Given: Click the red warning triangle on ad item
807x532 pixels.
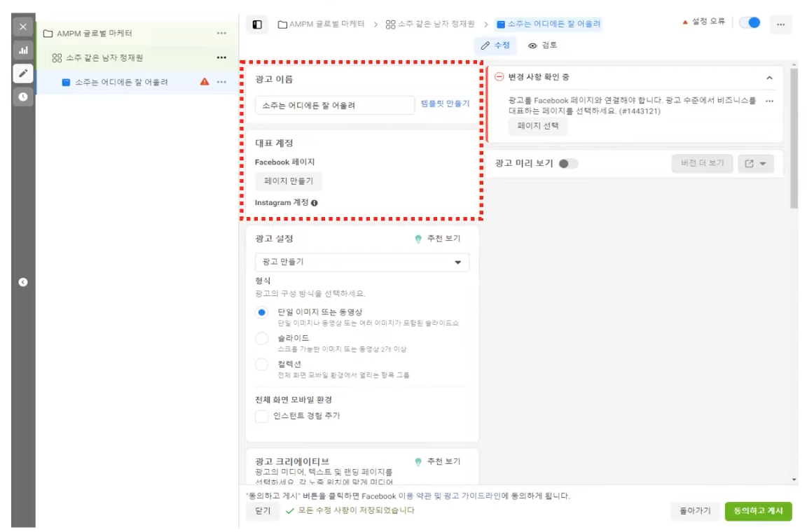Looking at the screenshot, I should tap(205, 82).
